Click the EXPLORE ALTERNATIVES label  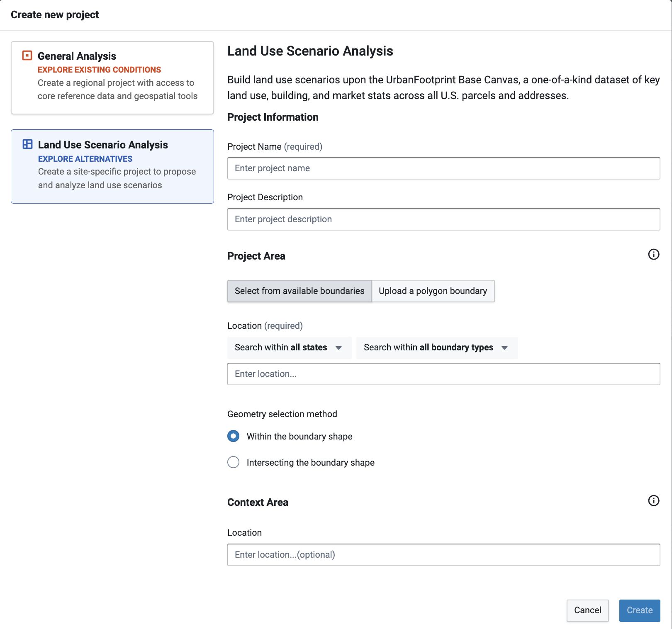(x=85, y=159)
